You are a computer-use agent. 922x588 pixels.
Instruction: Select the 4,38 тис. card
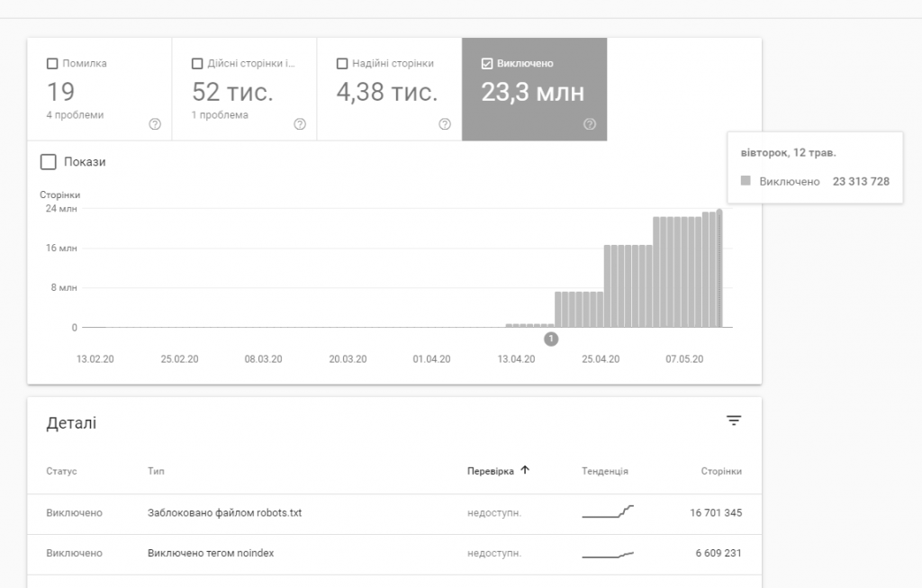point(387,92)
